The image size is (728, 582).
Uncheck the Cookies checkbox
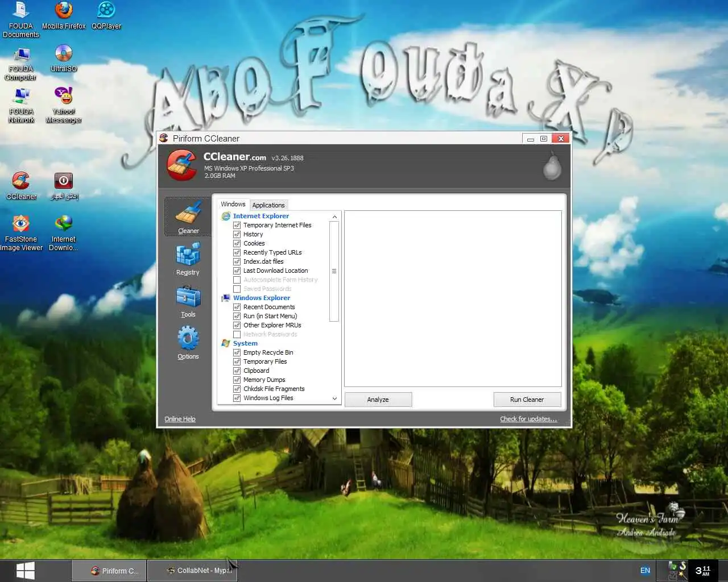[237, 243]
